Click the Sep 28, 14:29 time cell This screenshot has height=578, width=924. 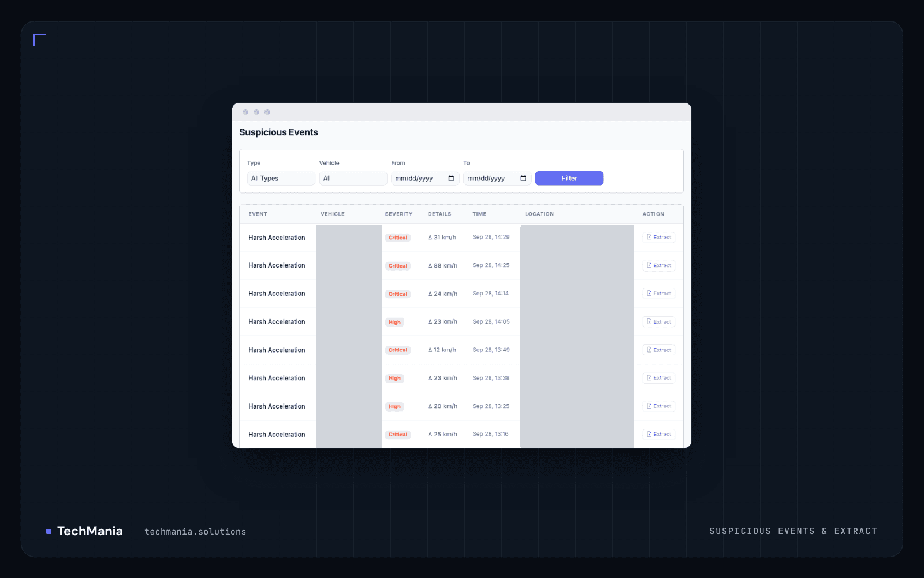[491, 237]
